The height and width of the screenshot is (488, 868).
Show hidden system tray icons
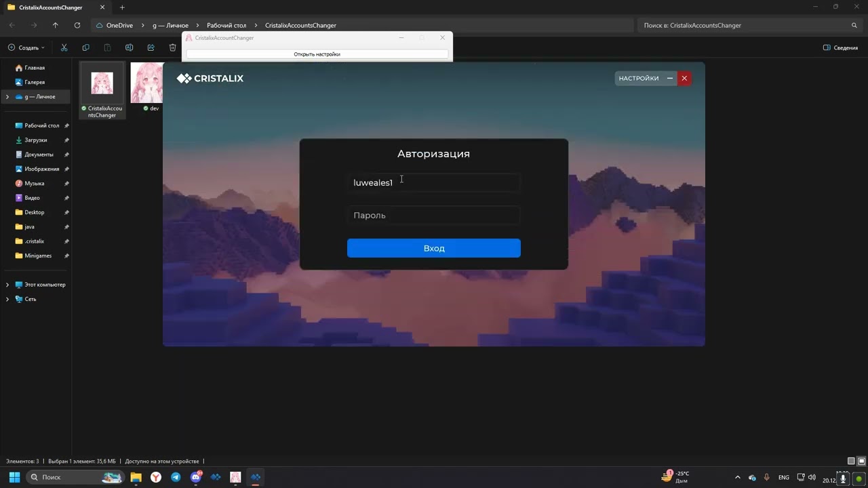coord(738,477)
